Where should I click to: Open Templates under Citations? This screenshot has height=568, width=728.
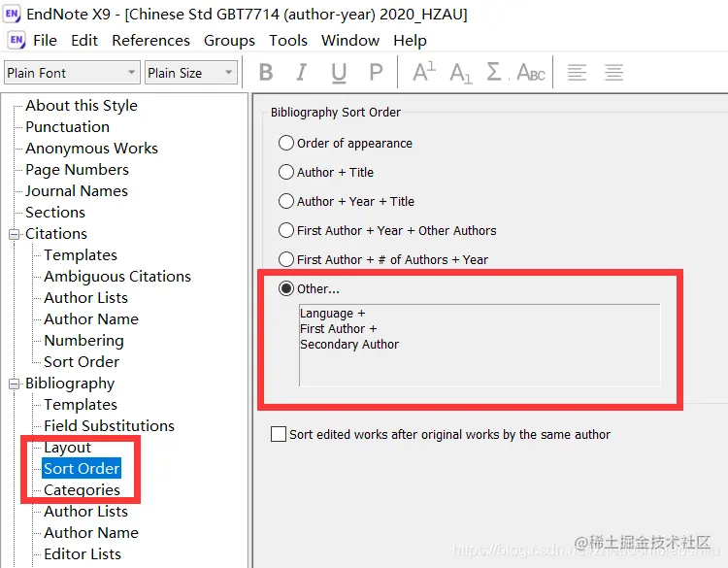(x=81, y=255)
